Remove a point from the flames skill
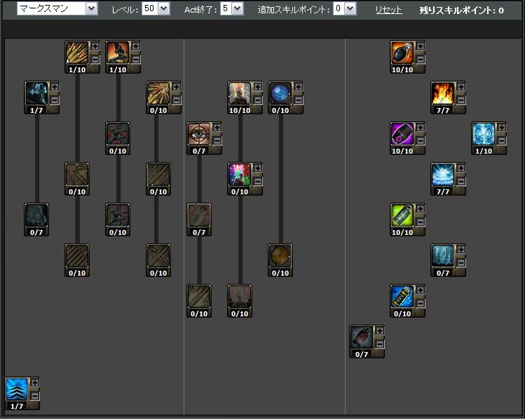The height and width of the screenshot is (420, 525). point(461,100)
